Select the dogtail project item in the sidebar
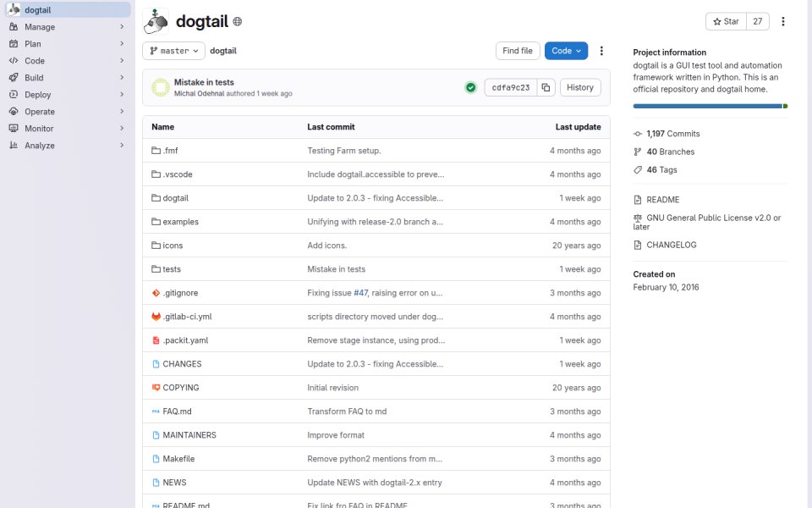 coord(68,10)
